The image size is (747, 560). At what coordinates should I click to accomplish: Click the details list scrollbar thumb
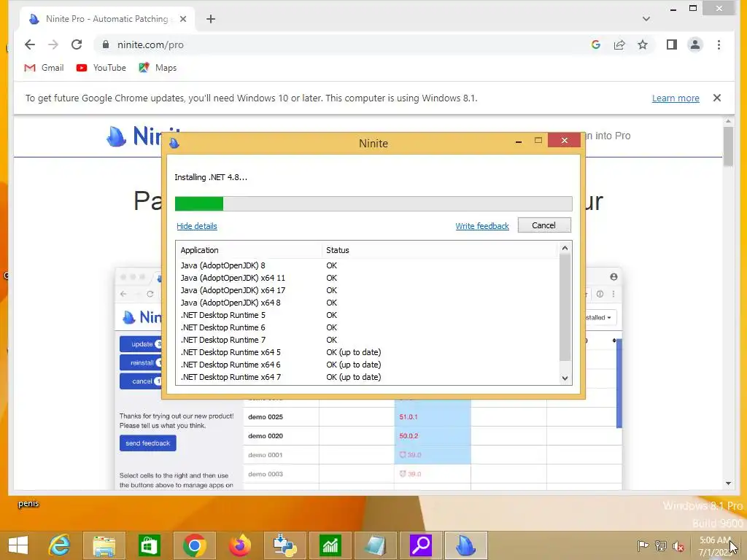coord(565,307)
